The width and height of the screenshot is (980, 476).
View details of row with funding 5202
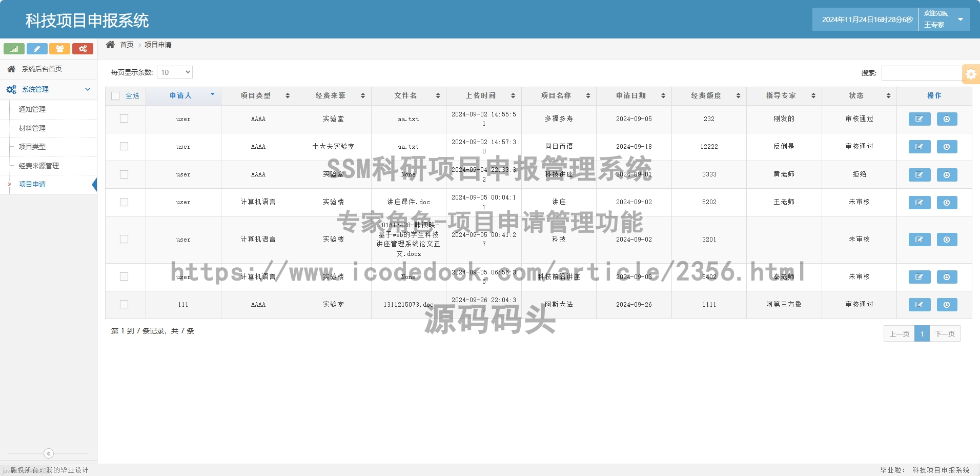point(947,203)
